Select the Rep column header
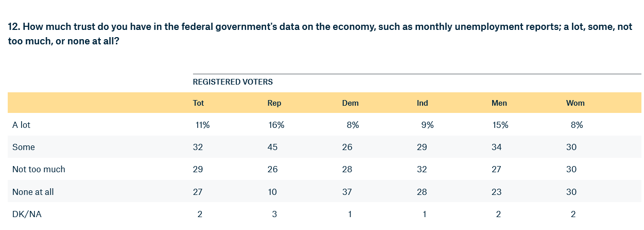The width and height of the screenshot is (644, 230). coord(274,103)
